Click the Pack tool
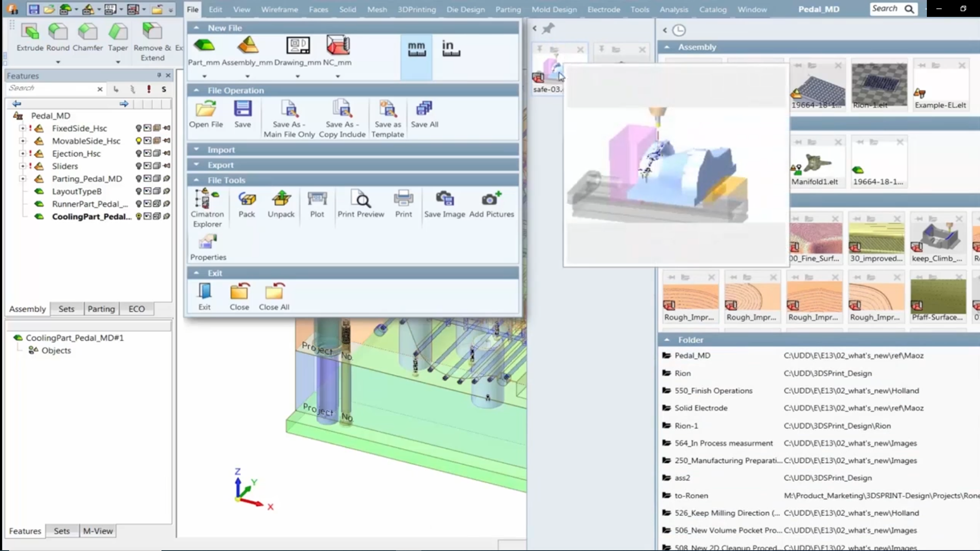Viewport: 980px width, 551px height. tap(247, 204)
